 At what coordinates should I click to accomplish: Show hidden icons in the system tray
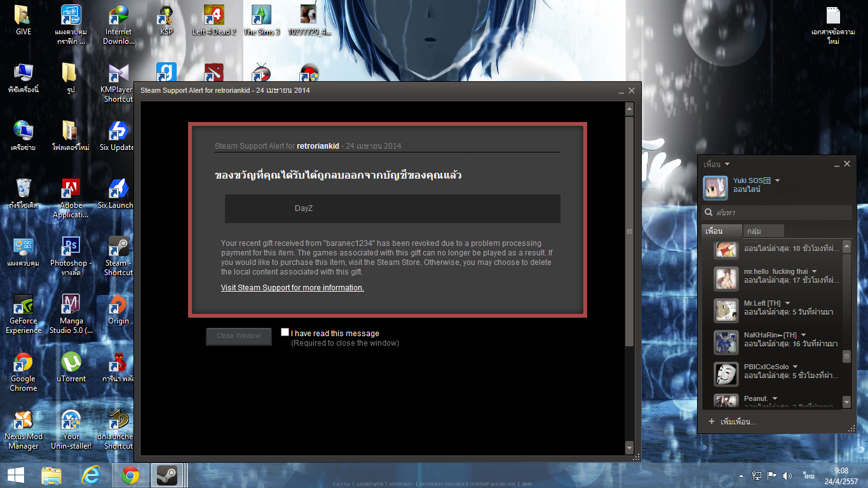tap(742, 475)
